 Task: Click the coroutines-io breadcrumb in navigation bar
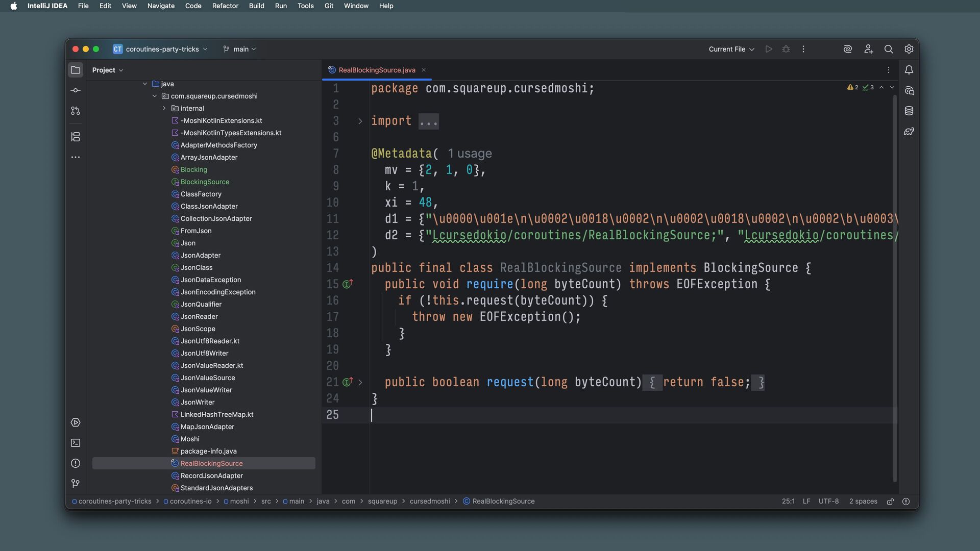[190, 502]
